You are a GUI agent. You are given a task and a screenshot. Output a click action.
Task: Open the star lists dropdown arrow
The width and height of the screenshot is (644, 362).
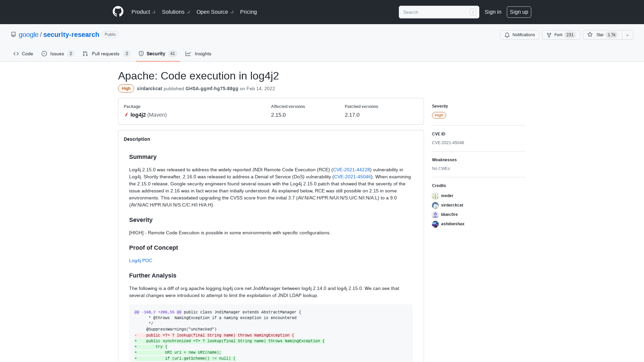pos(628,35)
